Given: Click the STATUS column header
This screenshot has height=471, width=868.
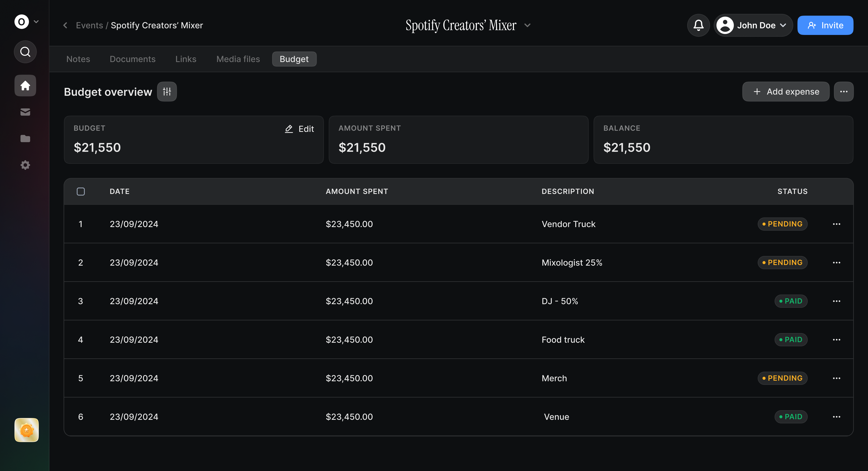Looking at the screenshot, I should 792,192.
